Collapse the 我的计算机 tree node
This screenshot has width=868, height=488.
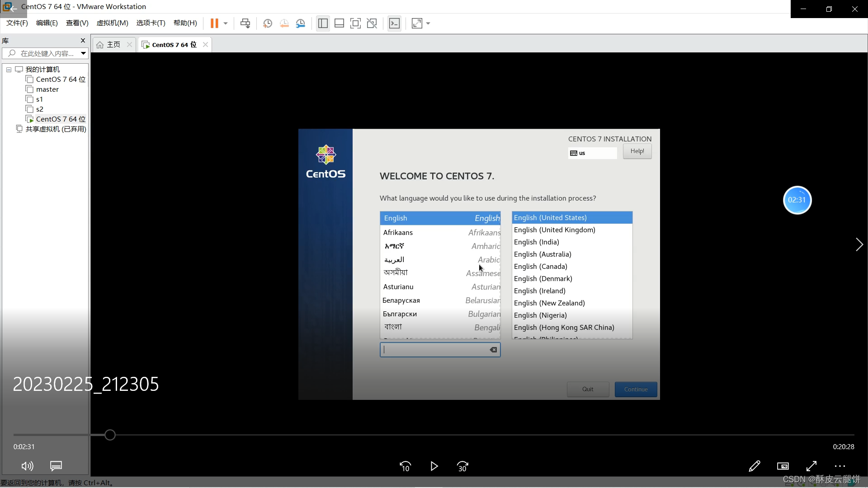[9, 70]
